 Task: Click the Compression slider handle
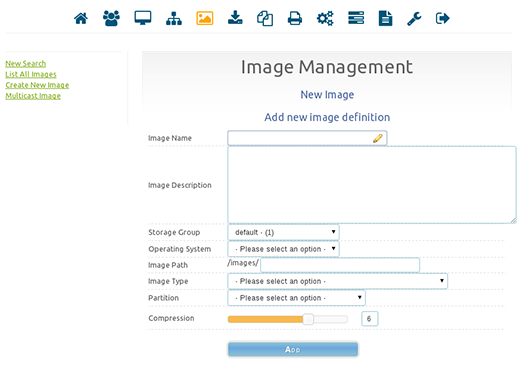pos(308,319)
